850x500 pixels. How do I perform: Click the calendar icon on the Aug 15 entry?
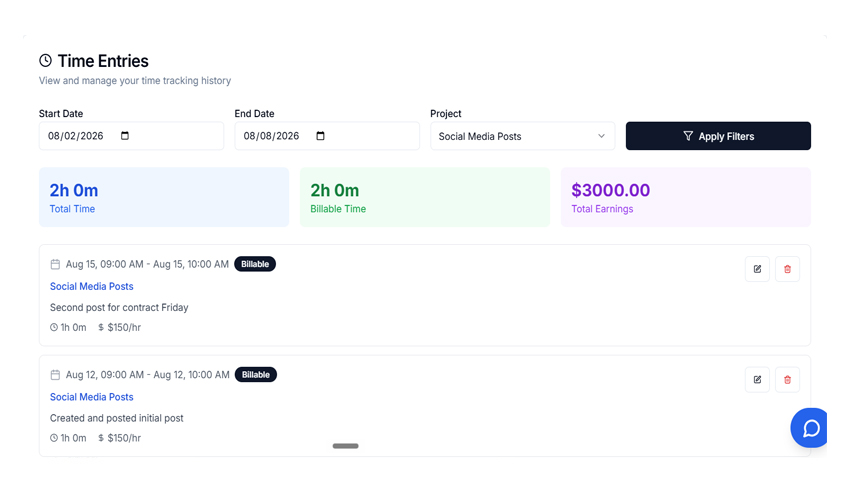coord(55,264)
